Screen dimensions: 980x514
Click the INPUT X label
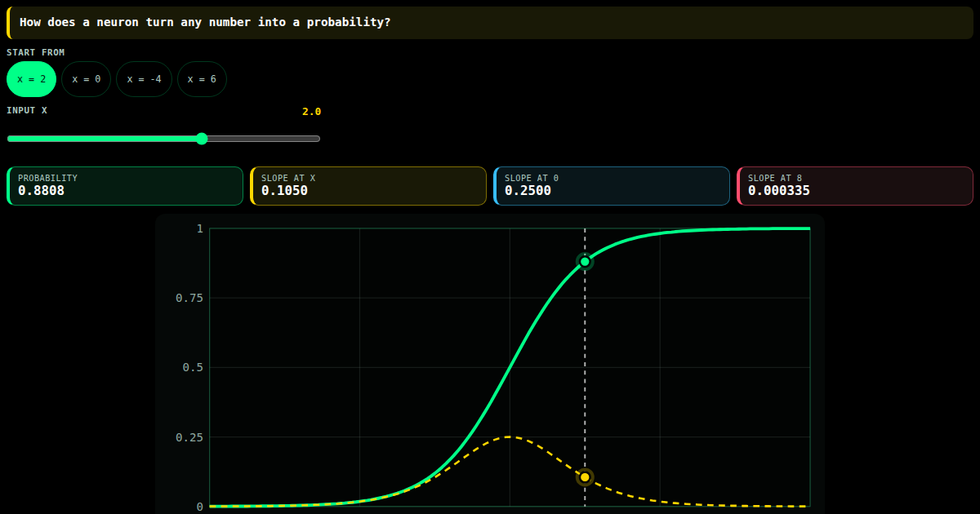[27, 110]
